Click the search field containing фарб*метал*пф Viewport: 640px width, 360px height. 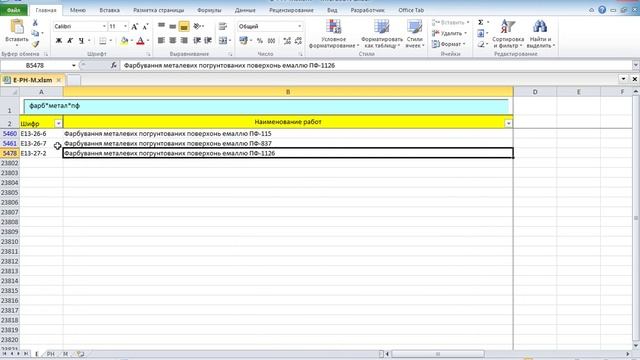[x=266, y=107]
